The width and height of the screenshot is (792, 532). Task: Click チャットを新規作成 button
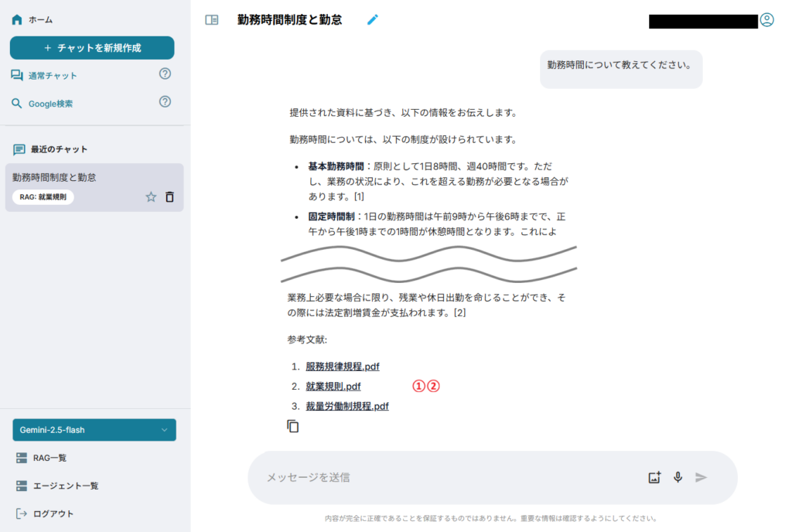tap(92, 48)
